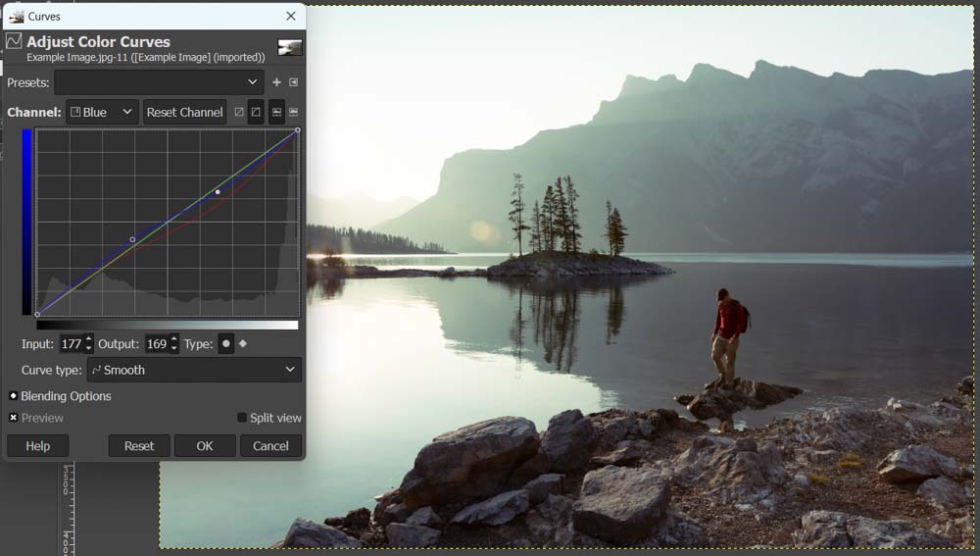Open the Curve type Smooth dropdown
This screenshot has width=980, height=556.
click(x=194, y=370)
